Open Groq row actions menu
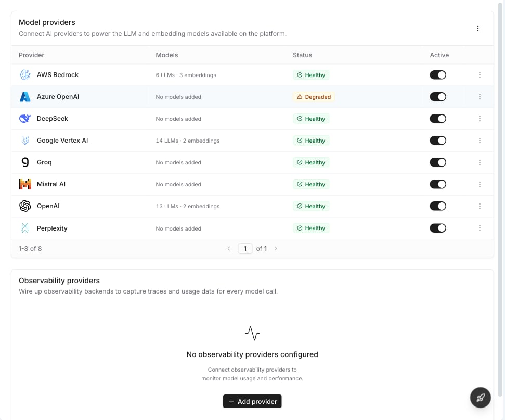 (480, 162)
